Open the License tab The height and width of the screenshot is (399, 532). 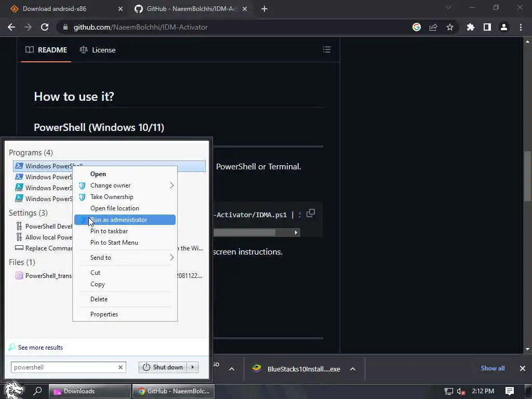[x=98, y=50]
